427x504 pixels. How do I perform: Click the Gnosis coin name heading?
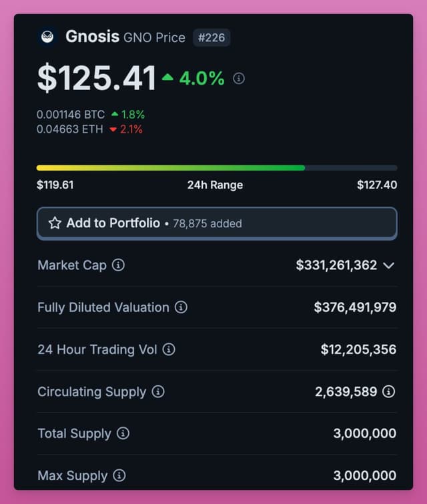pos(93,36)
